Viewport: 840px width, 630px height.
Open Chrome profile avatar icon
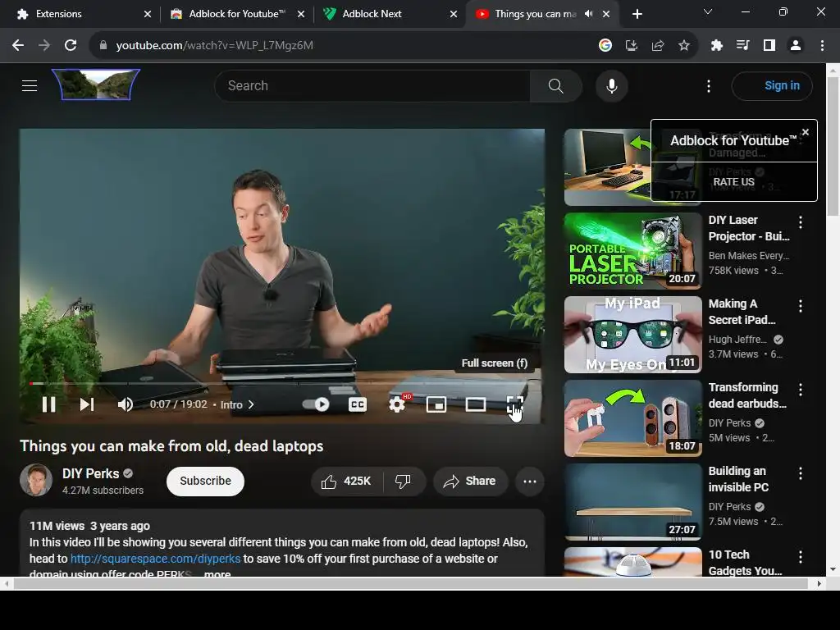point(796,46)
